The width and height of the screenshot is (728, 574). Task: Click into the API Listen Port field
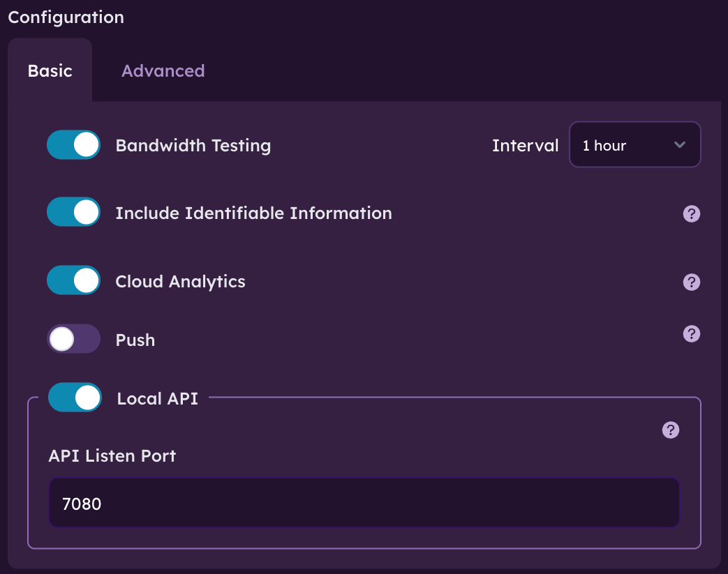(x=363, y=503)
